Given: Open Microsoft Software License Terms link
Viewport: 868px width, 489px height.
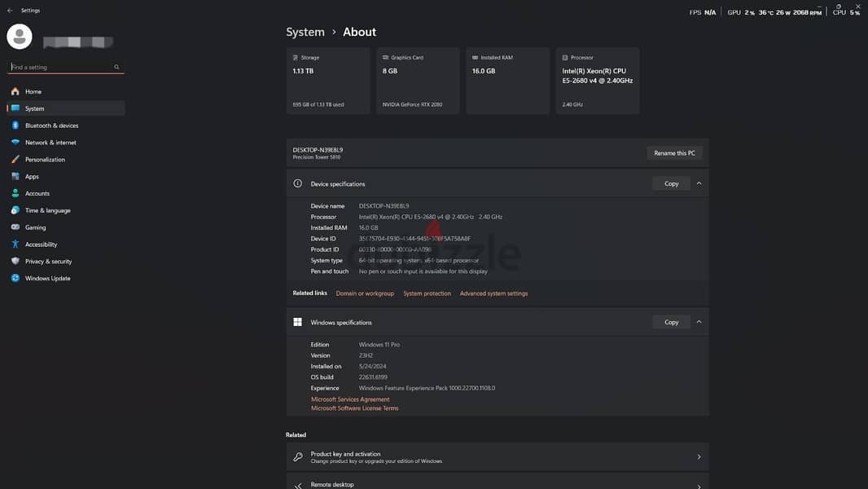Looking at the screenshot, I should pyautogui.click(x=354, y=408).
